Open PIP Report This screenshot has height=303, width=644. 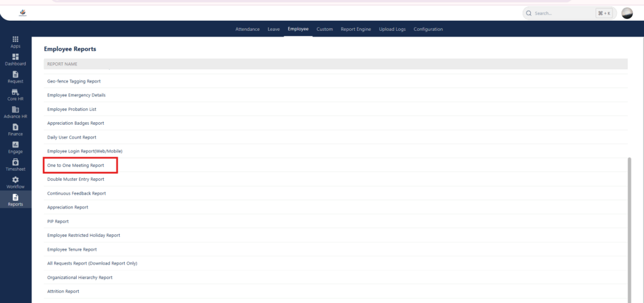(336, 221)
